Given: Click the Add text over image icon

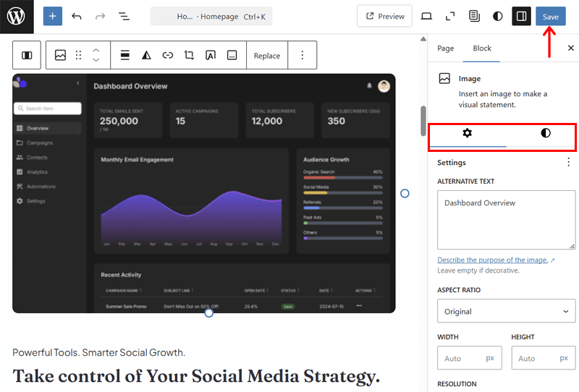Looking at the screenshot, I should coord(211,55).
